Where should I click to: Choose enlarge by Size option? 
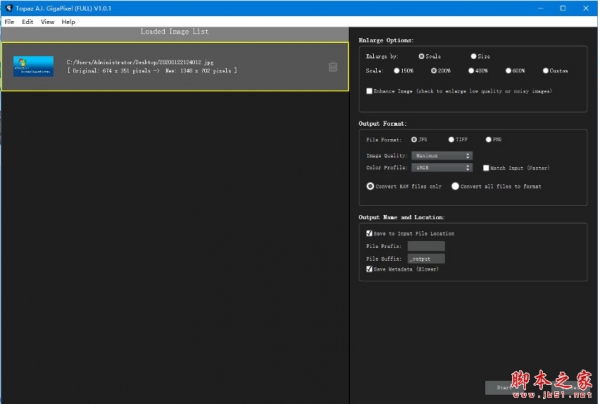tap(474, 56)
